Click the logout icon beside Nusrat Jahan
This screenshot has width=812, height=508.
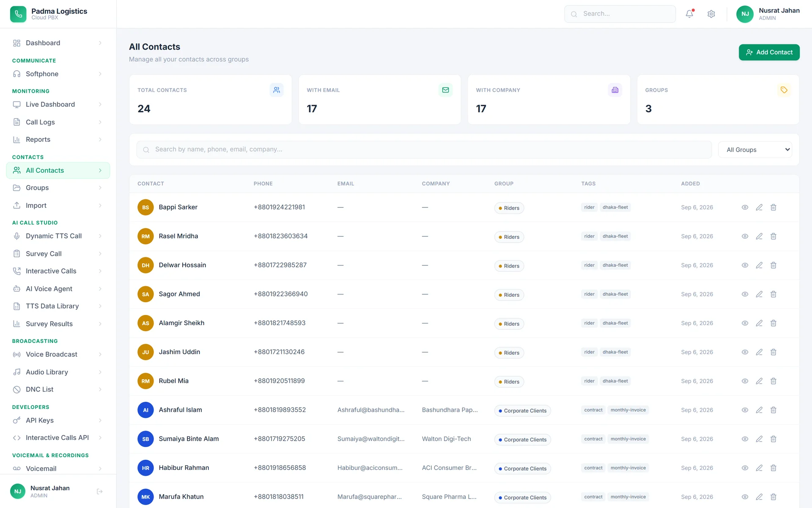(100, 491)
